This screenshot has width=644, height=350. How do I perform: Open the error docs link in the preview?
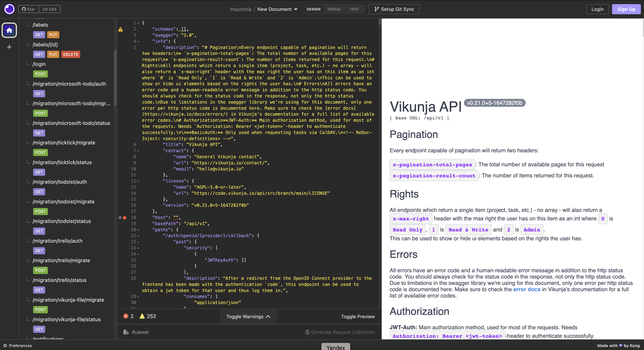[x=526, y=289]
